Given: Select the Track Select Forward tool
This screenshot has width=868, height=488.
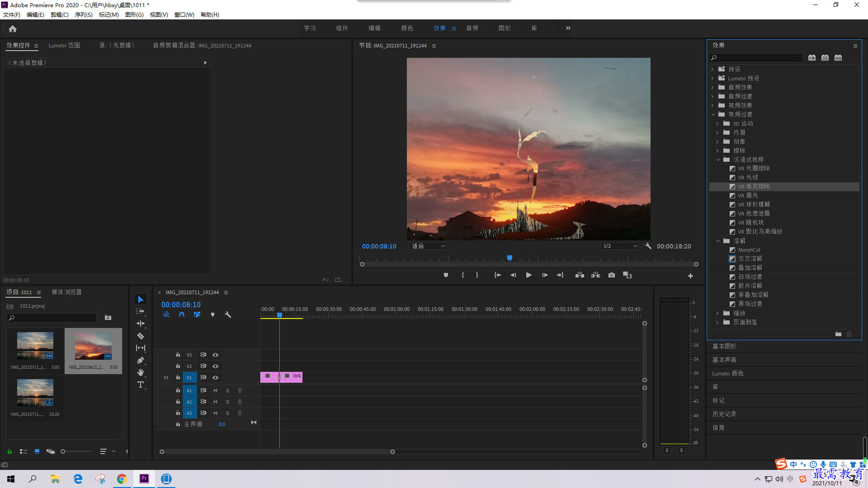Looking at the screenshot, I should point(141,311).
